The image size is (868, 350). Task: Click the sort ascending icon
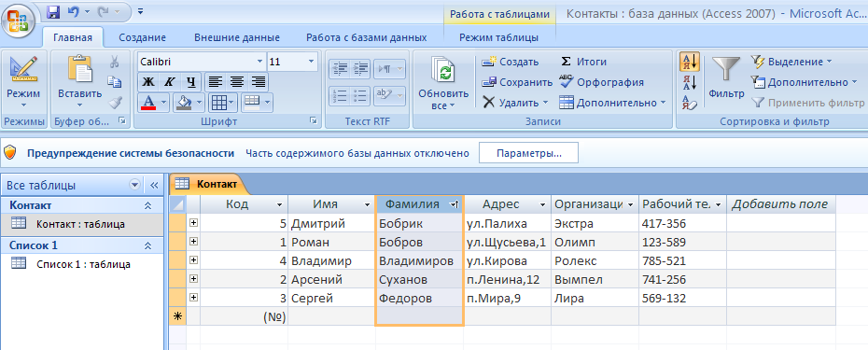click(x=690, y=62)
